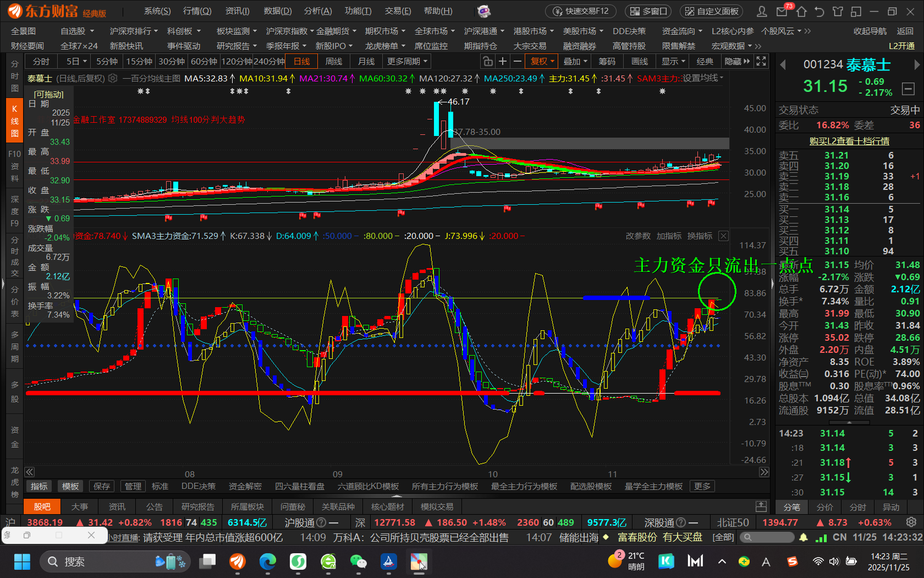Enter full-screen chart mode

[x=761, y=61]
